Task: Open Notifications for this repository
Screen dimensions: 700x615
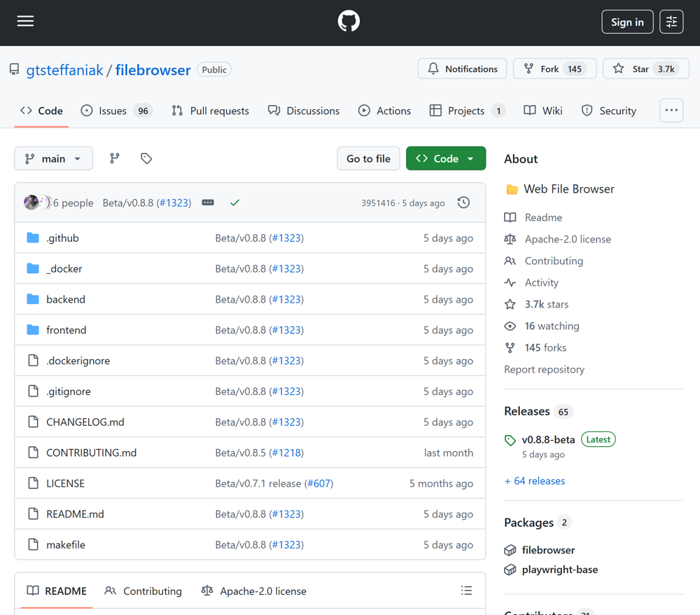Action: pyautogui.click(x=462, y=69)
